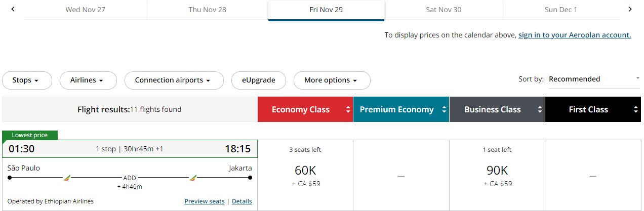
Task: Expand the Airlines filter dropdown
Action: coord(88,80)
